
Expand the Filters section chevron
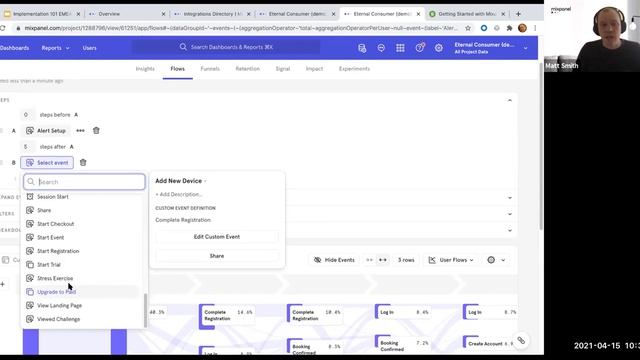tap(509, 214)
